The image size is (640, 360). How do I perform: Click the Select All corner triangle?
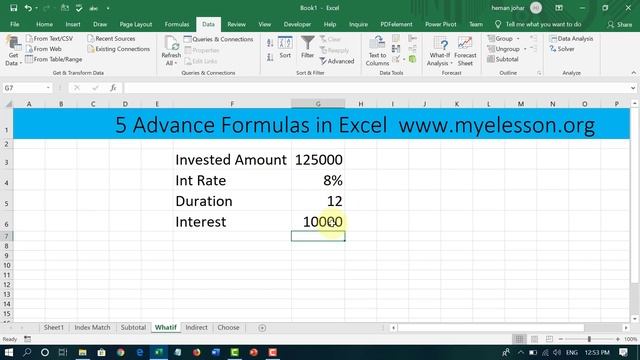(x=8, y=104)
